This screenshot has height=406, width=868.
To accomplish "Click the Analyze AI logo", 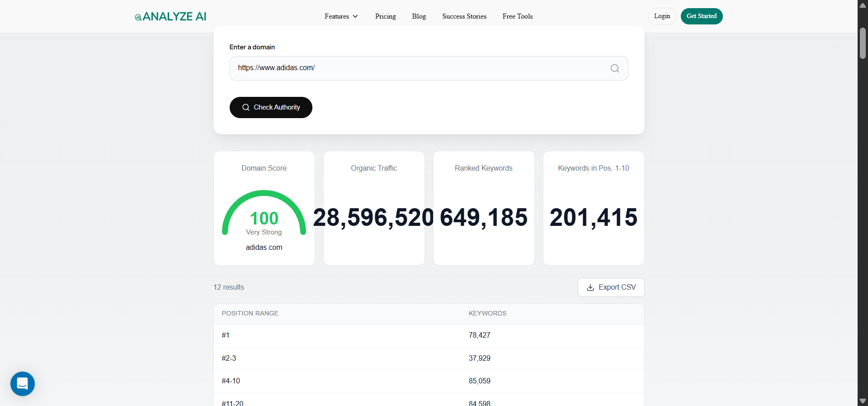I will pos(170,17).
